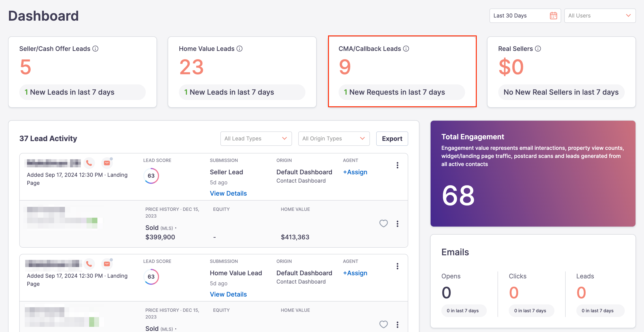Open three-dot menu for $413,363 property row
This screenshot has width=644, height=332.
point(397,224)
